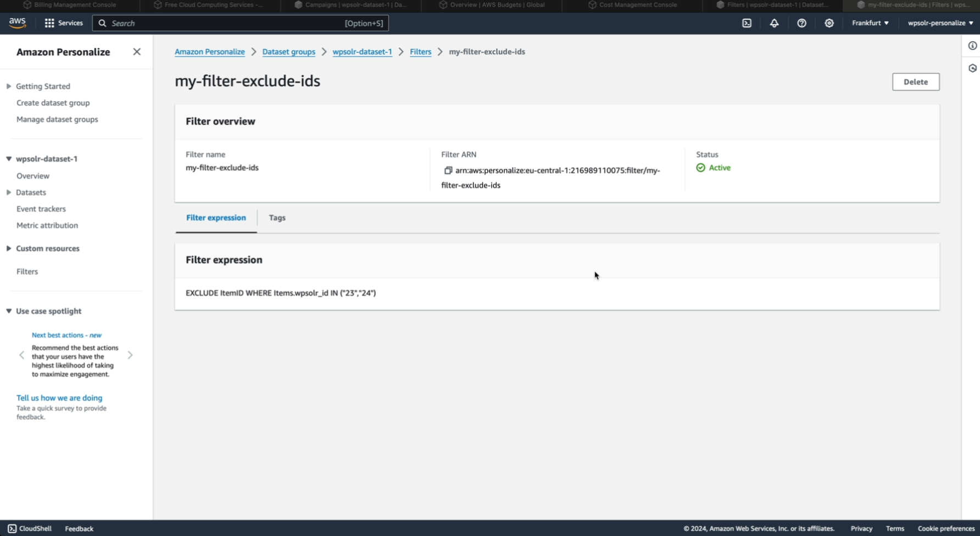
Task: Close the Amazon Personalize side navigation
Action: coord(137,52)
